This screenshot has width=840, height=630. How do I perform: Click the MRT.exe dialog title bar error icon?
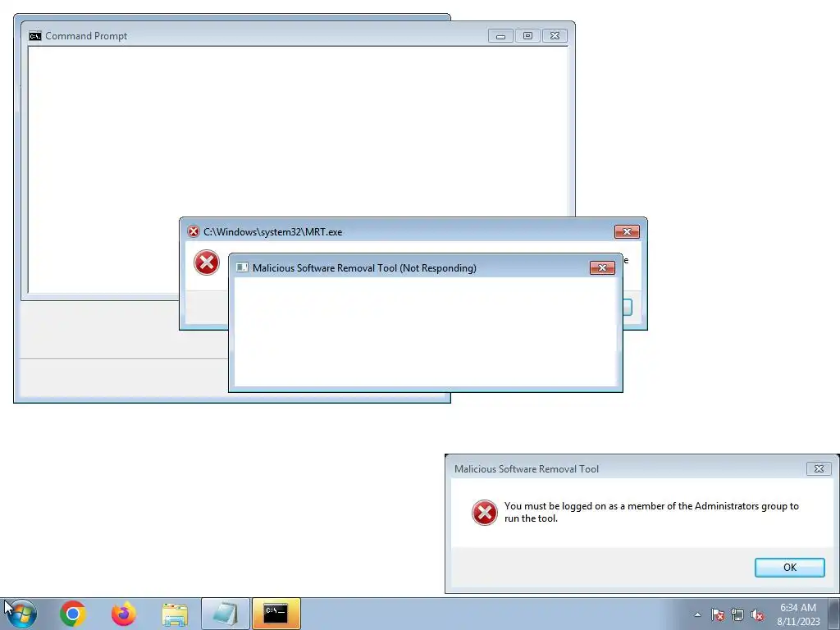coord(194,231)
